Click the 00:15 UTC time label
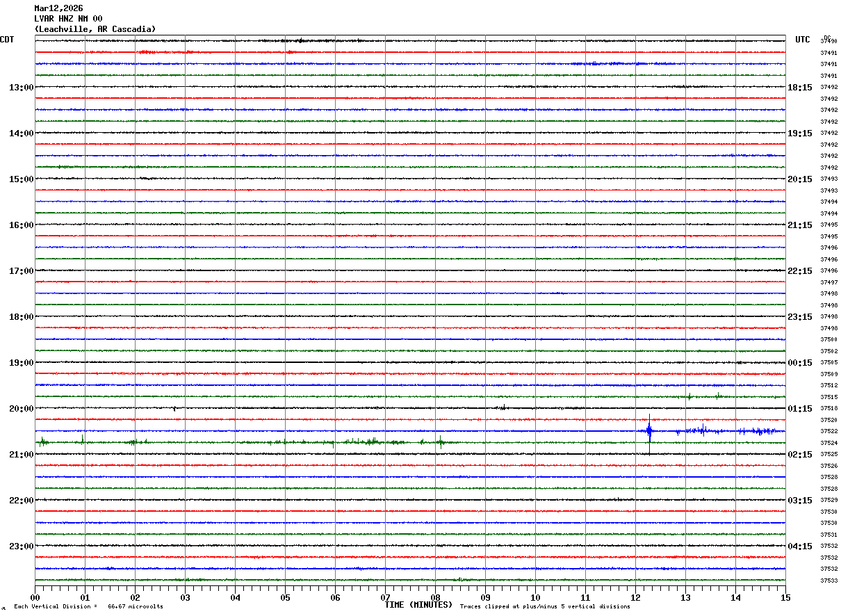 800,363
